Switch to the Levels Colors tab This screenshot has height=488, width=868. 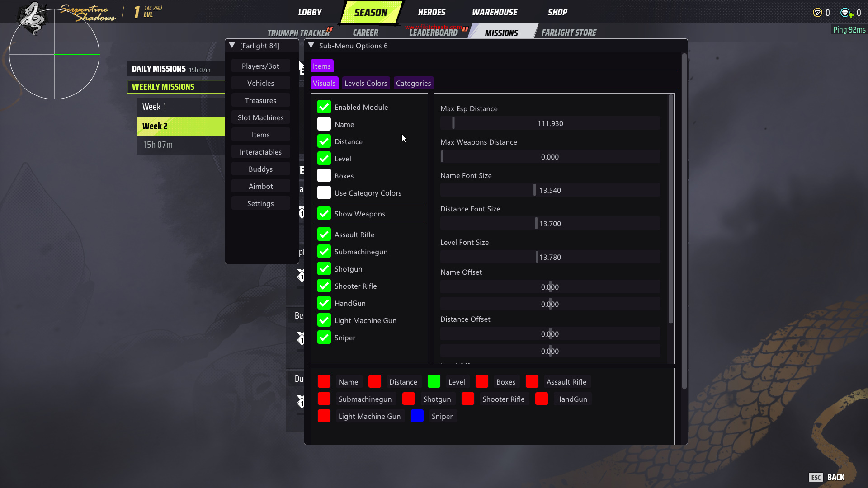[365, 83]
